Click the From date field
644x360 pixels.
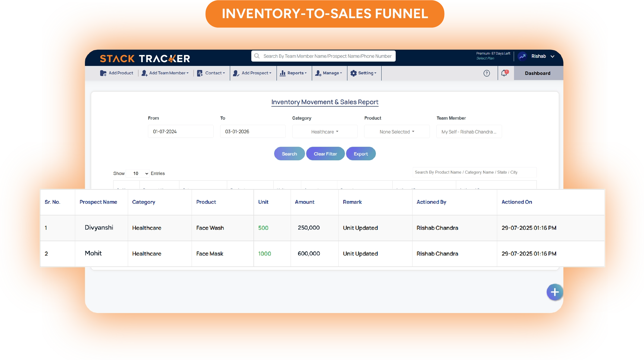[x=180, y=132]
